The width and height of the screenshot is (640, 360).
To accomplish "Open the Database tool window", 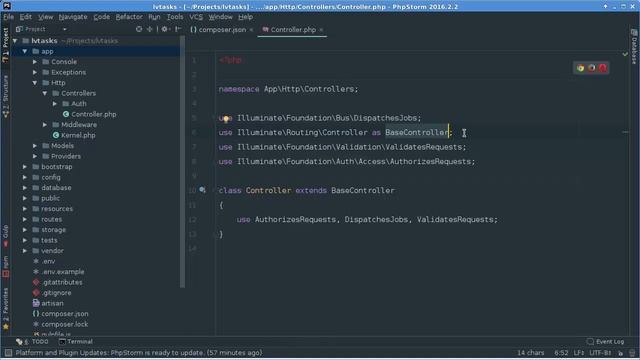I will point(634,46).
